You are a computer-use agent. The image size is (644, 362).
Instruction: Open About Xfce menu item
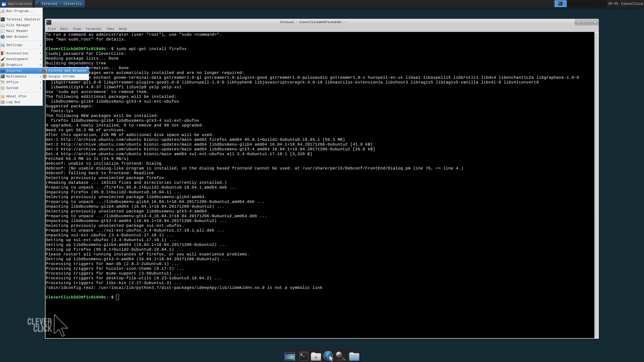pos(16,96)
